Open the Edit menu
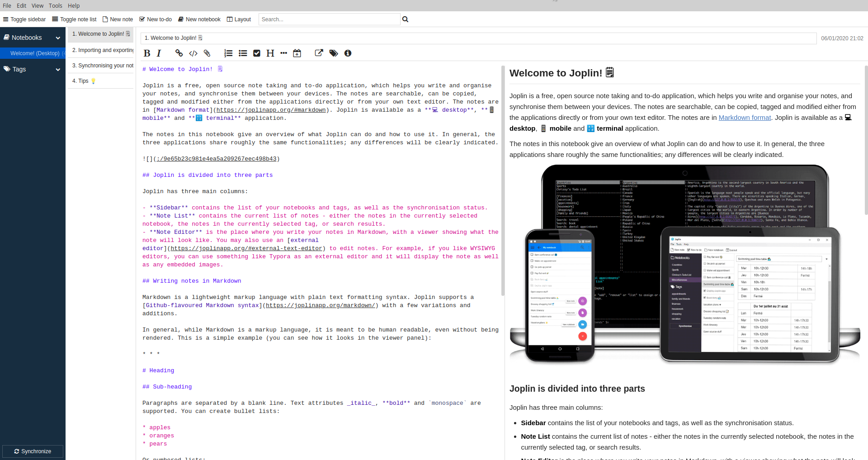Viewport: 868px width, 460px height. pos(22,6)
